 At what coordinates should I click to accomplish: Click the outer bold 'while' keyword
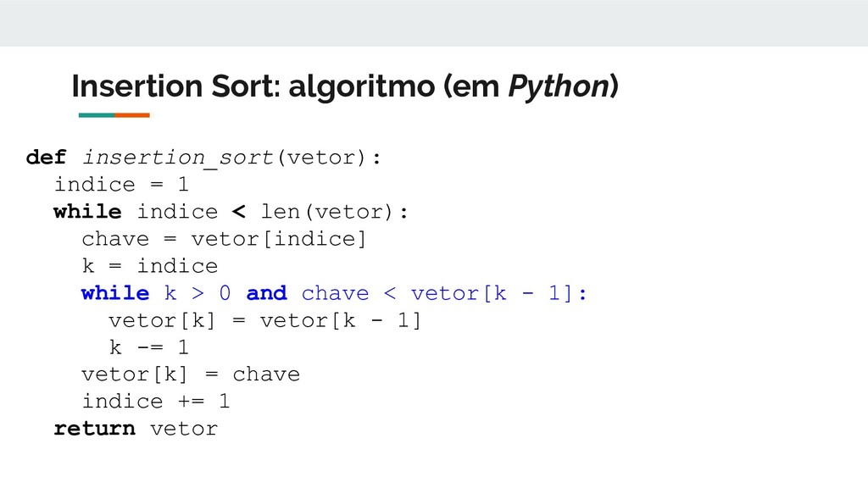click(87, 211)
